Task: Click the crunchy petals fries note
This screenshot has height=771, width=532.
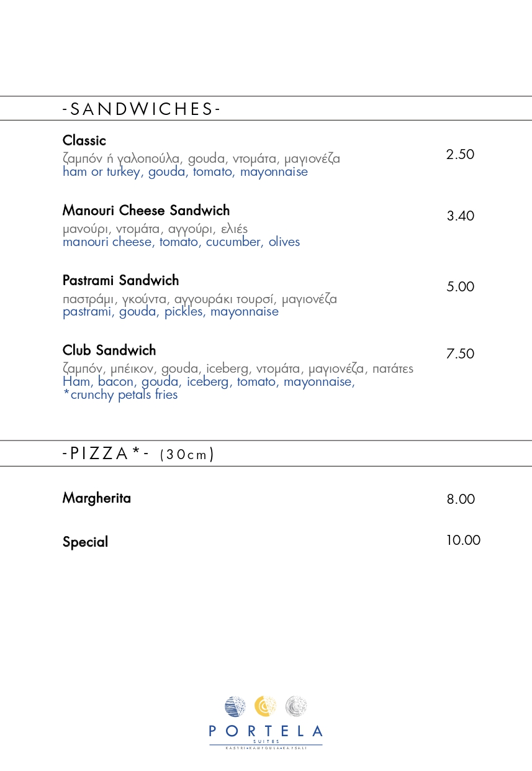Action: coord(120,395)
